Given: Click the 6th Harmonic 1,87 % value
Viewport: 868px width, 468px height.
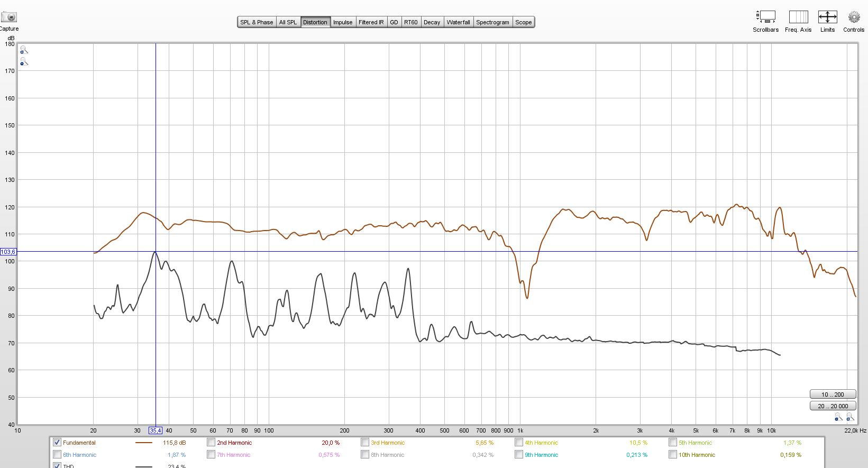Looking at the screenshot, I should (177, 455).
